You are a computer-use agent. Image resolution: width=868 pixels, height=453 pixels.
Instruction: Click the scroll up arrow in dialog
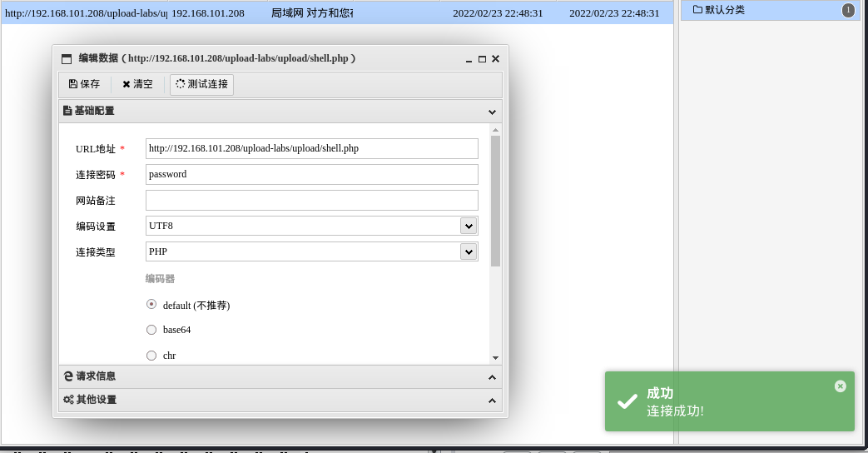click(495, 130)
